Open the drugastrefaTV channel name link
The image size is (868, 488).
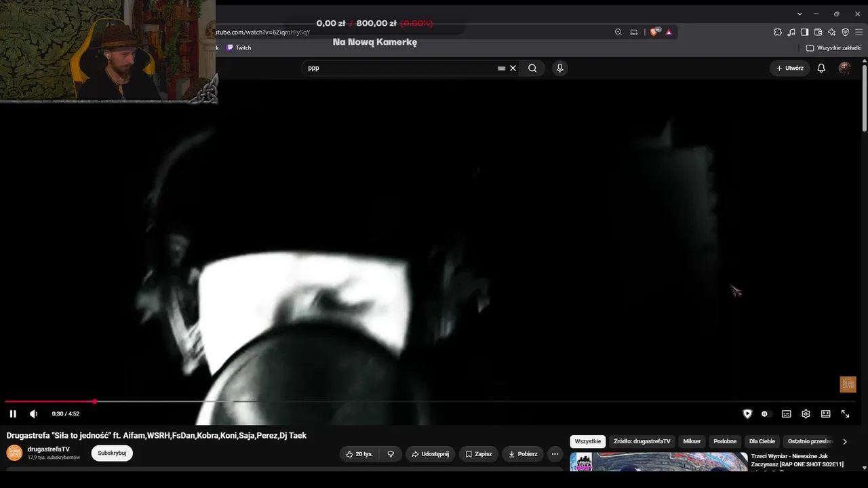point(48,449)
